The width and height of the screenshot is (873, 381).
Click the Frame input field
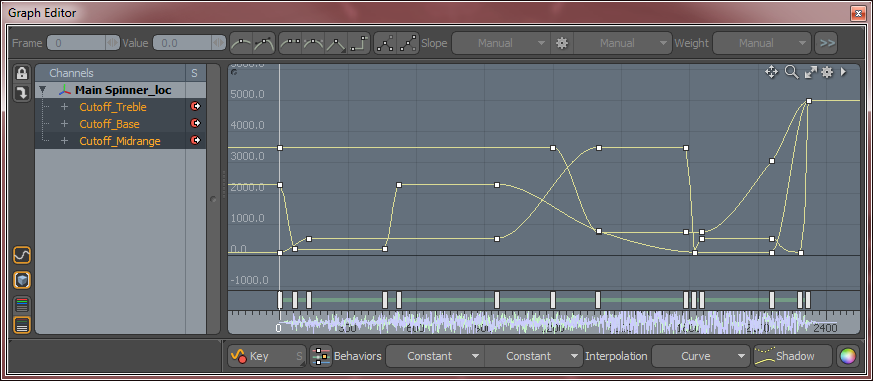tap(77, 43)
